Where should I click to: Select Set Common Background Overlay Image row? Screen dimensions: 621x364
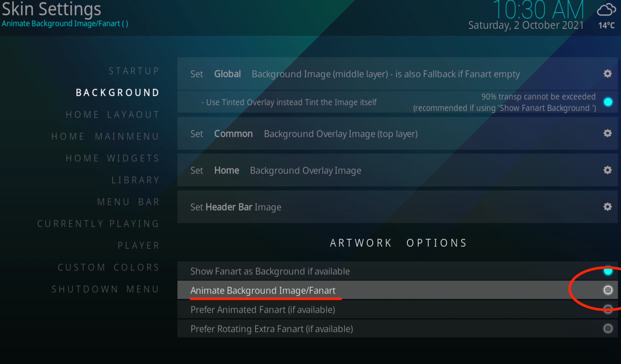(397, 133)
